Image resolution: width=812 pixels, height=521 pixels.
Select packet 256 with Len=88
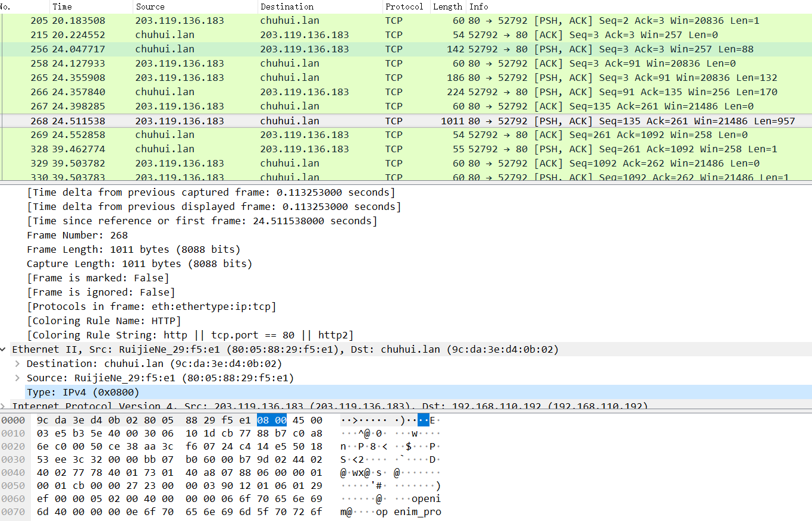(238, 49)
